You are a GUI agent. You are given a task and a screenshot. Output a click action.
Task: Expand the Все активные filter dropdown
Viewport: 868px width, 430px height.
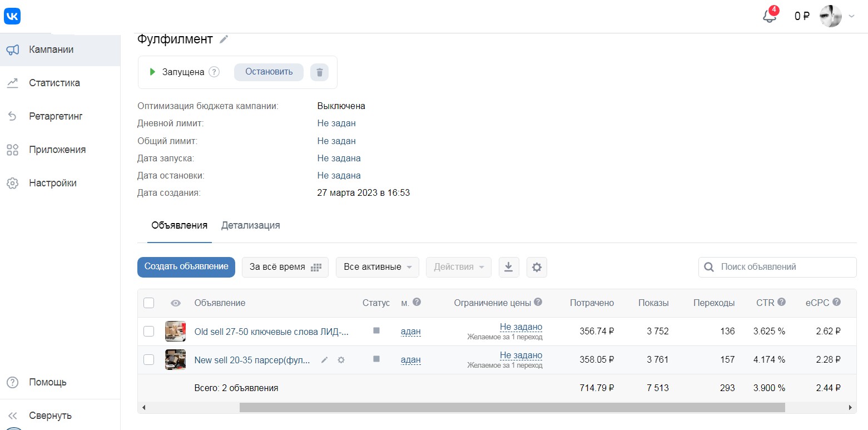click(378, 267)
